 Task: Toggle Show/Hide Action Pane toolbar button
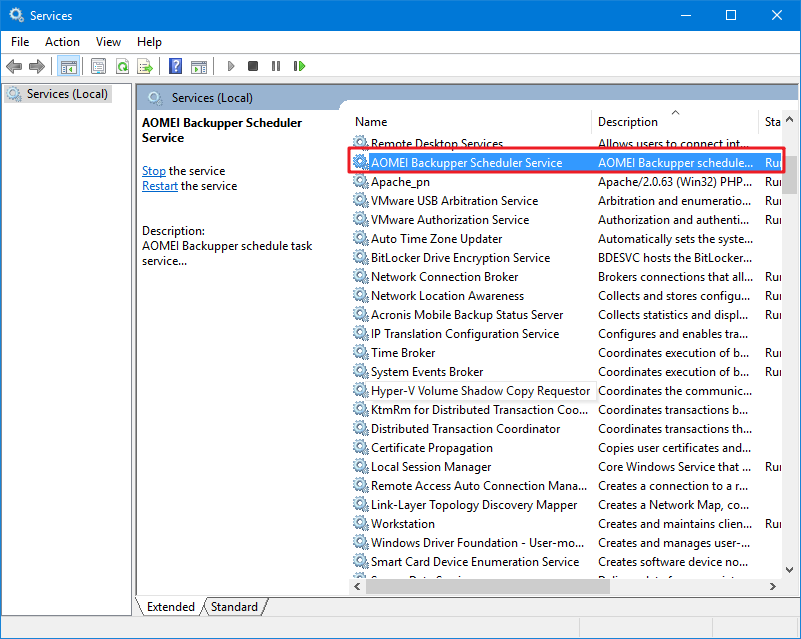click(x=199, y=66)
